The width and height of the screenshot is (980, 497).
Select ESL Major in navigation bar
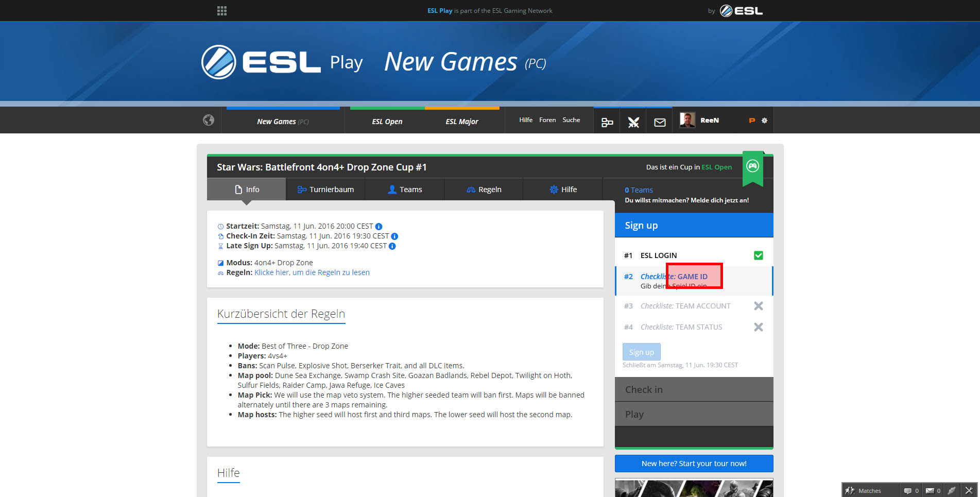[x=462, y=122]
